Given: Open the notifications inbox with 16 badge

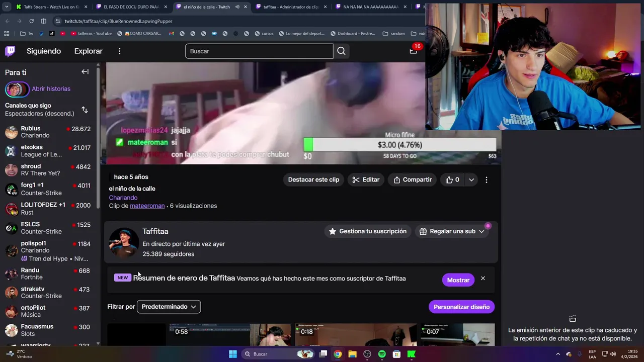Looking at the screenshot, I should pyautogui.click(x=413, y=51).
